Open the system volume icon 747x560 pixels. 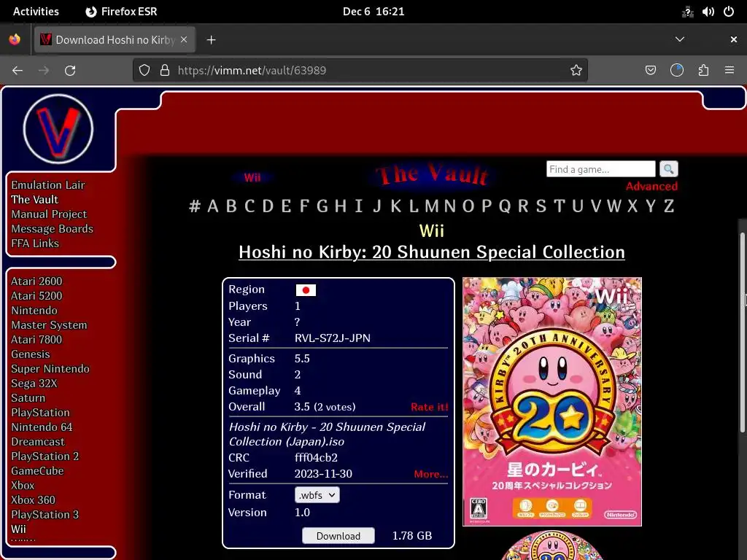(x=708, y=12)
